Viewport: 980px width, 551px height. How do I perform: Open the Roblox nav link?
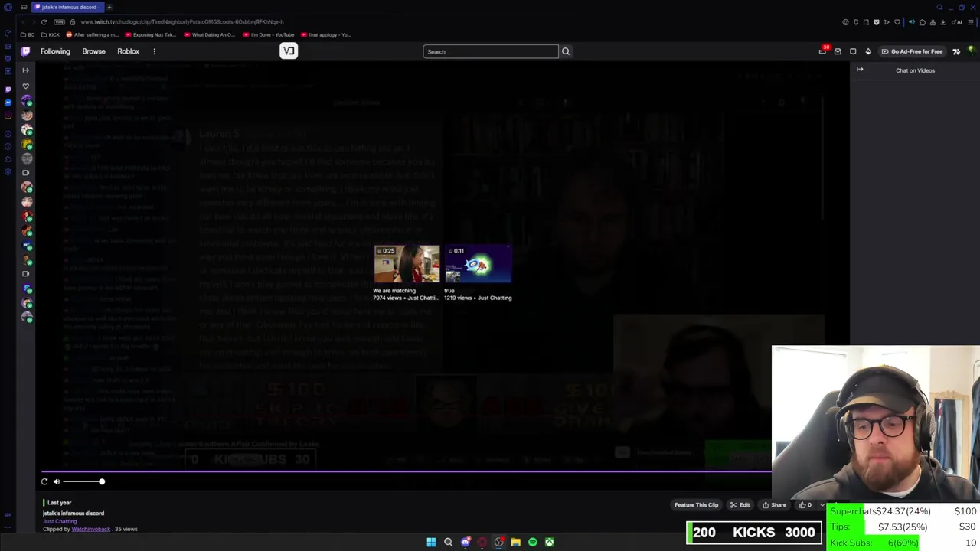coord(128,51)
